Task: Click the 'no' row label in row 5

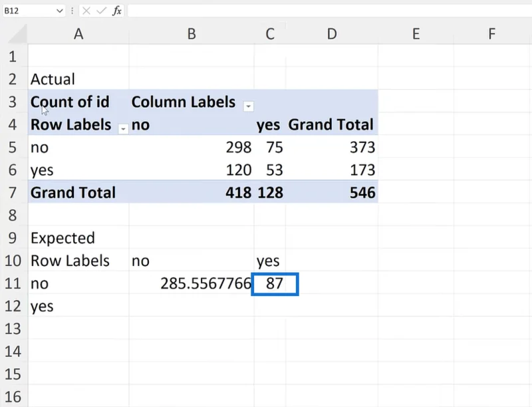Action: click(39, 148)
